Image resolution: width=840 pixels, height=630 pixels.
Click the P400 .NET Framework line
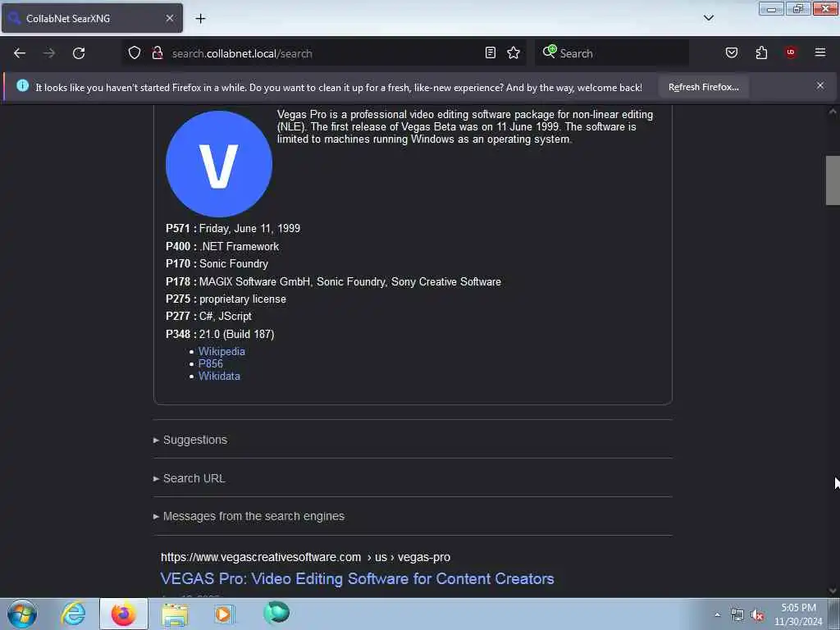pos(222,246)
